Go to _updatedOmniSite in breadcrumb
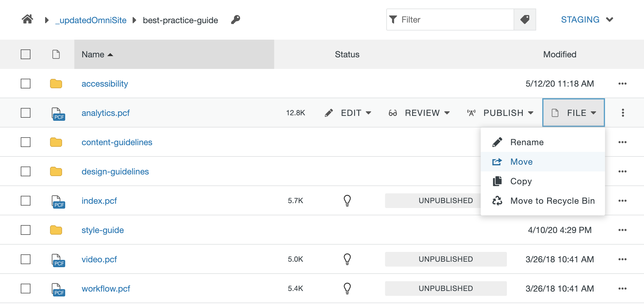 [x=91, y=20]
